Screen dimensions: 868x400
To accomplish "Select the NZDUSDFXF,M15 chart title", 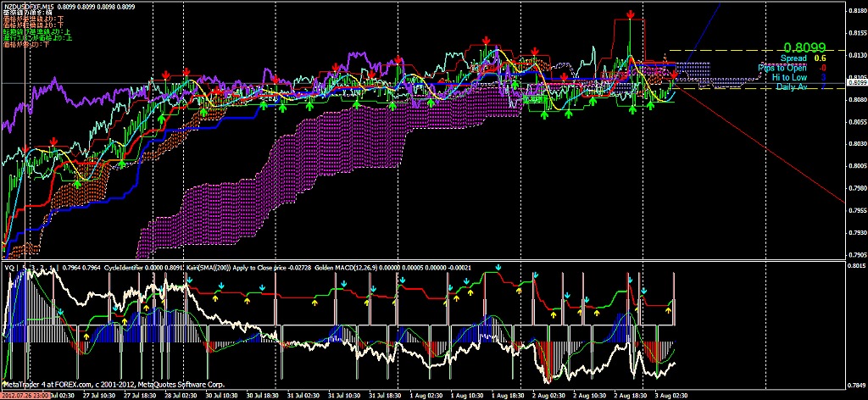I will click(x=27, y=7).
